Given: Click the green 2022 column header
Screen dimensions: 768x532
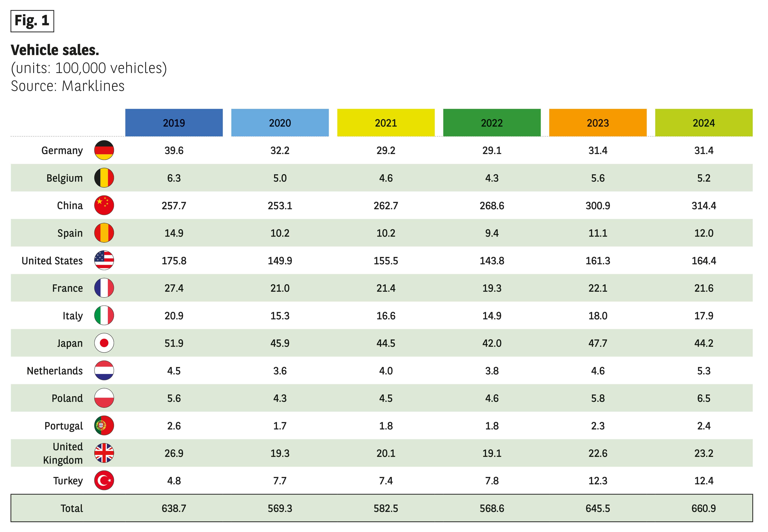Looking at the screenshot, I should (x=492, y=123).
